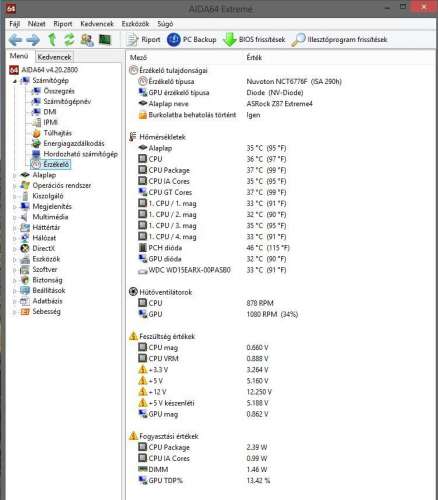Click the Adatbázis tree item icon
Screen dimensions: 438x500
(x=25, y=301)
